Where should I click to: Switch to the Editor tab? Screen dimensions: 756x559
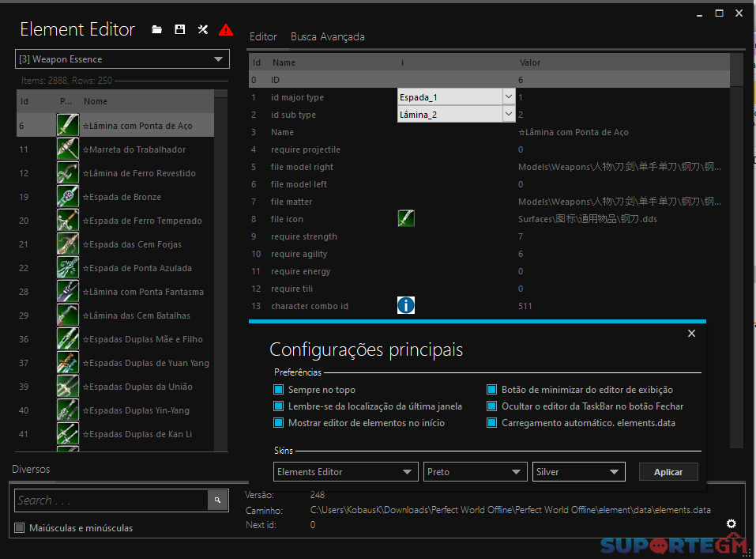263,36
